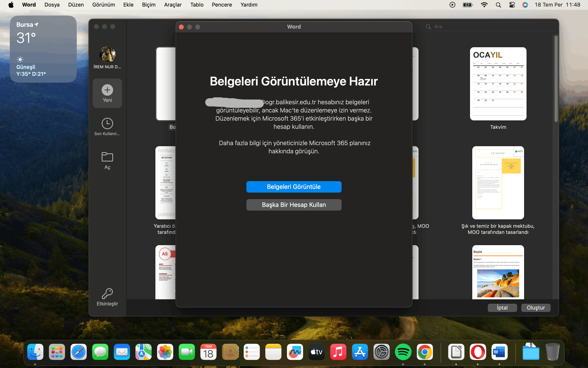The height and width of the screenshot is (368, 588).
Task: Open System Settings in the Dock
Action: 381,352
